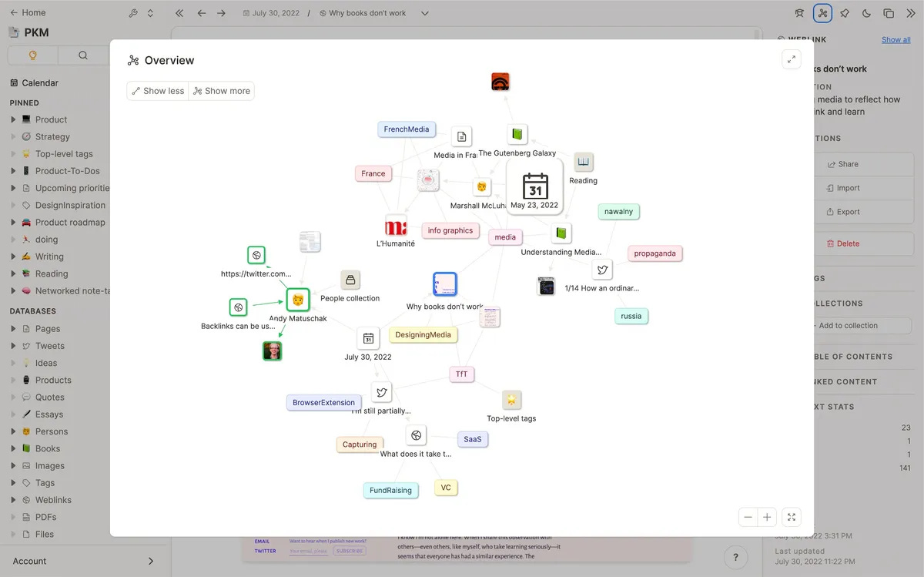Click the L'Humanité logo node

(396, 226)
